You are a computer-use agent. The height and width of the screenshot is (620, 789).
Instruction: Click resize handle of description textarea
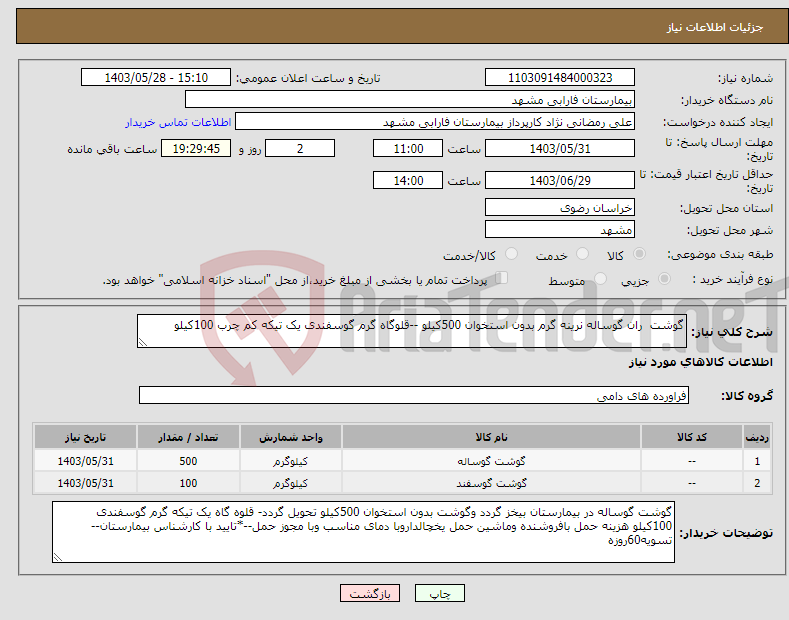pyautogui.click(x=143, y=342)
